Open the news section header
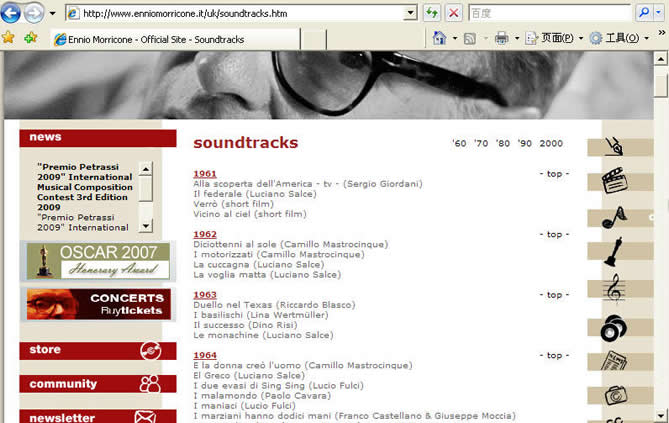 pyautogui.click(x=98, y=138)
